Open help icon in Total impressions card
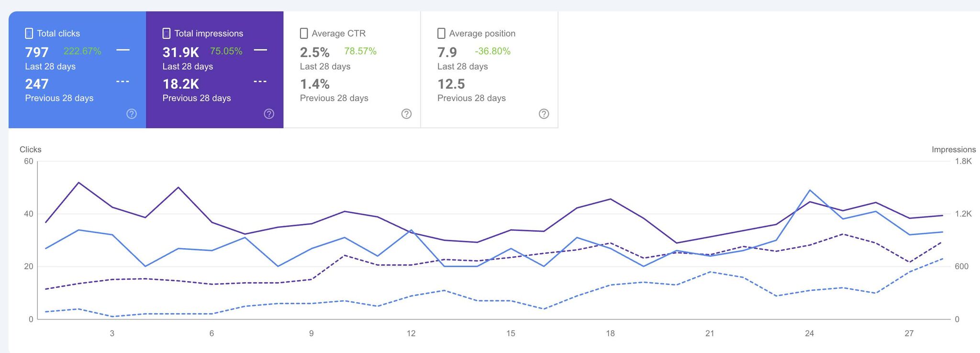Image resolution: width=980 pixels, height=353 pixels. click(269, 114)
